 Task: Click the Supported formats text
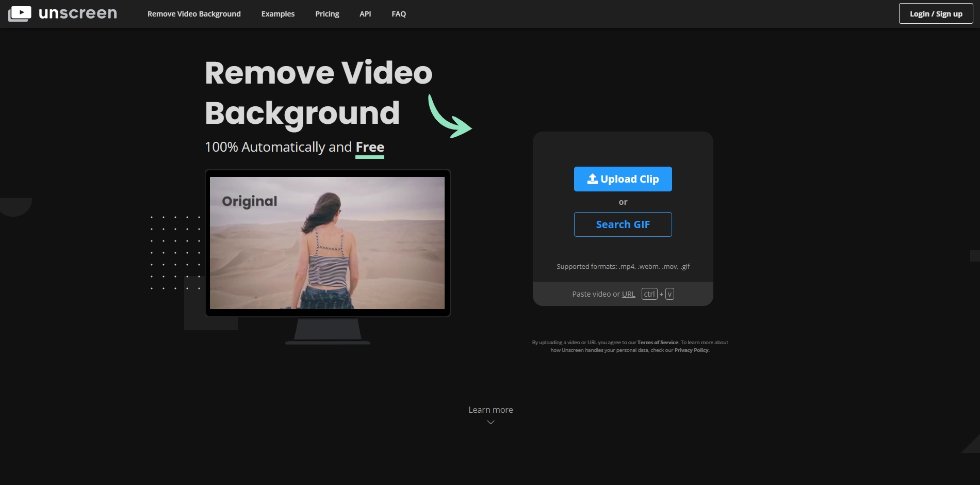click(623, 266)
